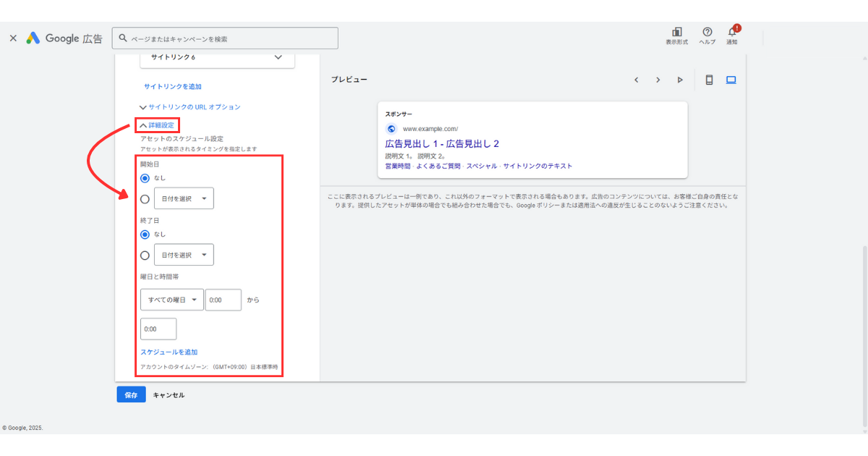Click the アカウントのタイムゾーン text
The width and height of the screenshot is (868, 456).
(209, 368)
